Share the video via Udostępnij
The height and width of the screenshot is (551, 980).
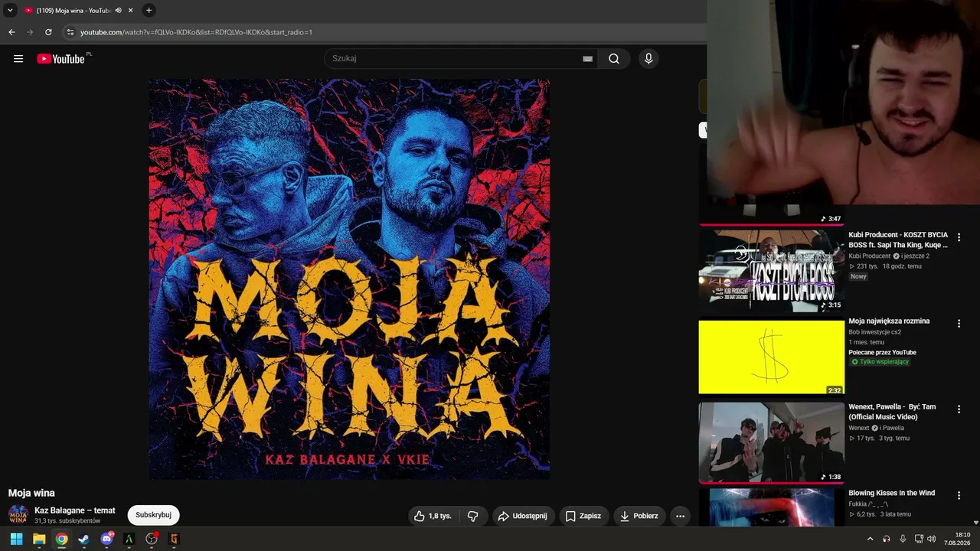523,516
